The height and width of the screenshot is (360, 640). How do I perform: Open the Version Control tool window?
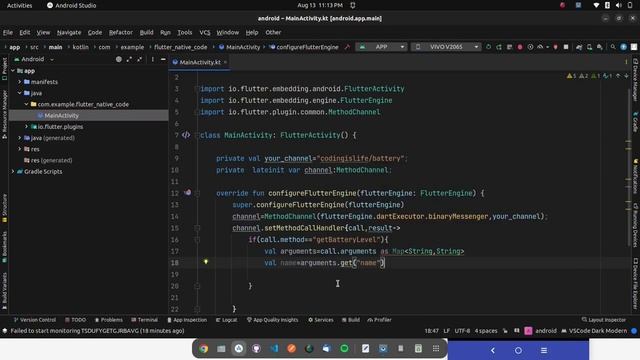(35, 320)
